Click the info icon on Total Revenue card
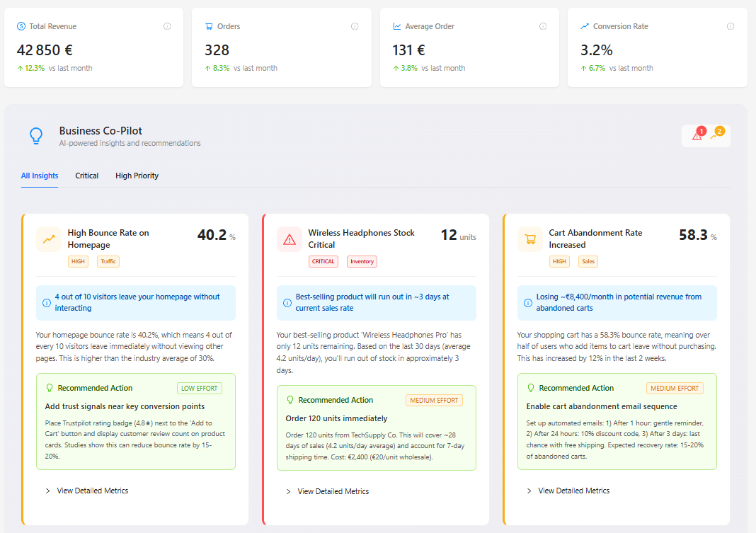 click(x=167, y=26)
